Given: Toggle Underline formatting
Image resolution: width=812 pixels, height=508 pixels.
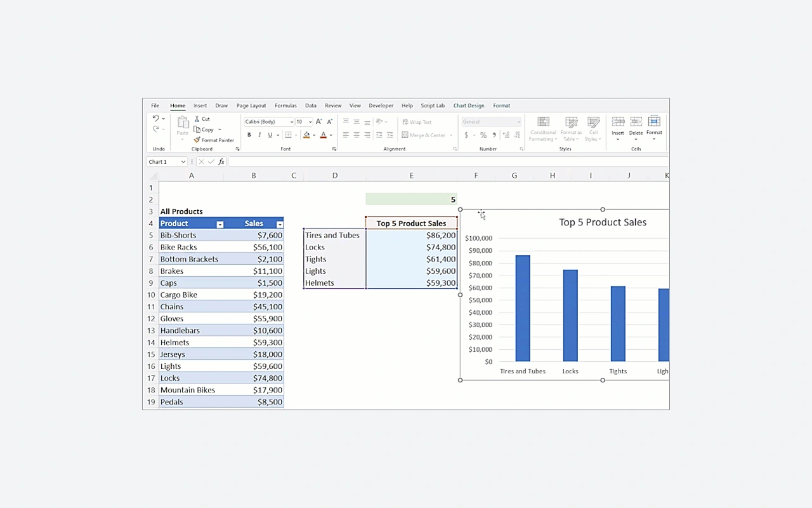Looking at the screenshot, I should [270, 135].
